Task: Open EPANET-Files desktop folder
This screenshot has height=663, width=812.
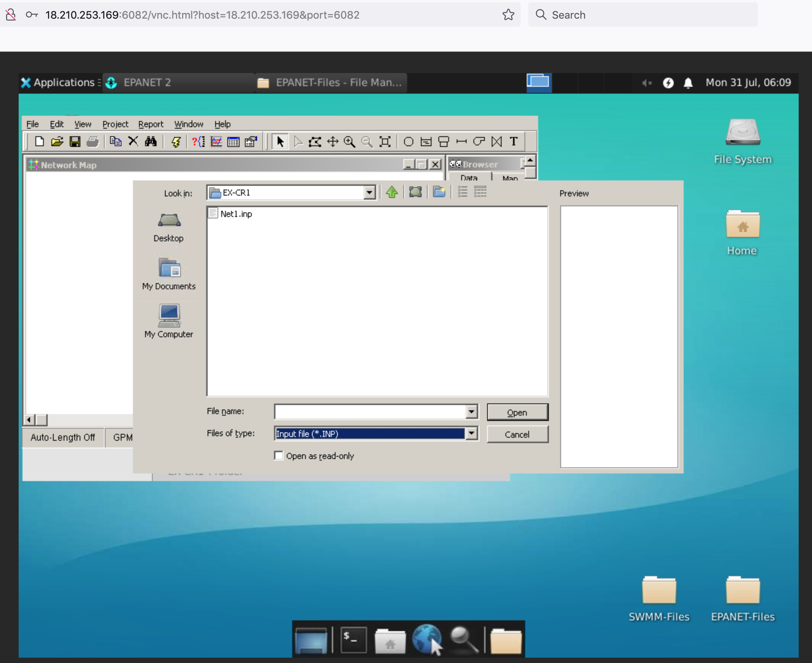Action: coord(742,598)
